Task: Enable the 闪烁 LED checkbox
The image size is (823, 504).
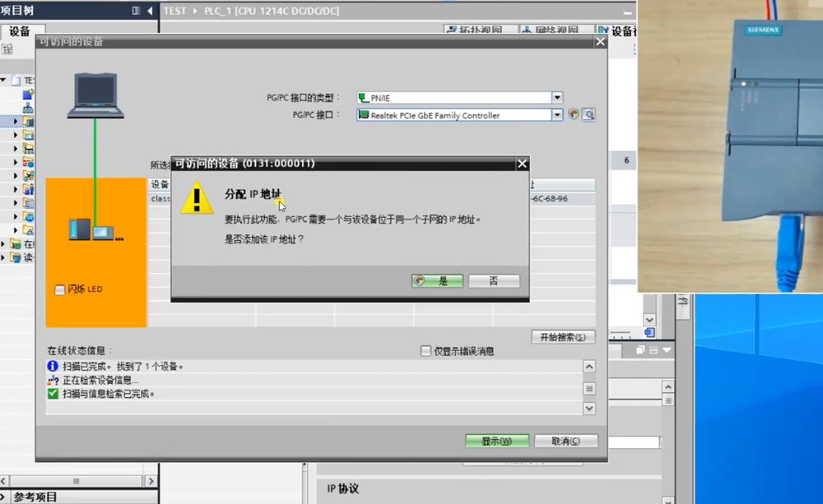Action: 59,289
